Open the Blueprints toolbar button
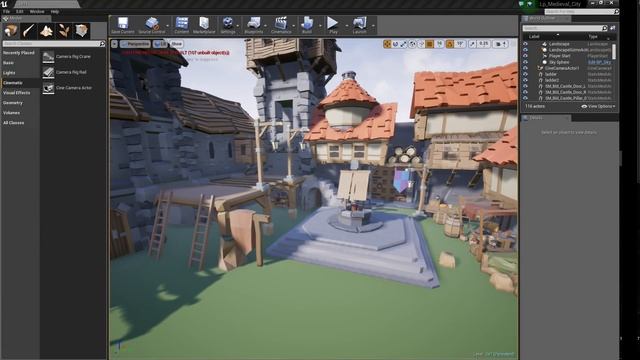This screenshot has width=640, height=360. [x=253, y=25]
